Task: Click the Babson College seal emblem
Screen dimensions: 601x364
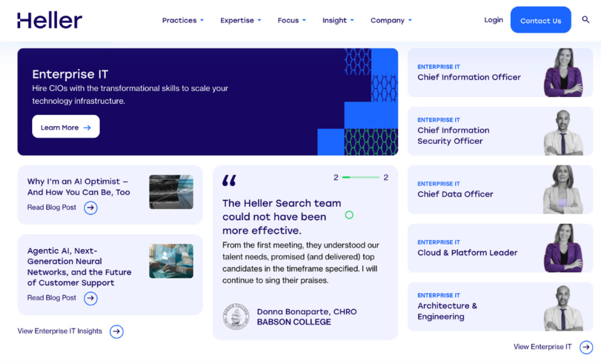Action: coord(235,315)
